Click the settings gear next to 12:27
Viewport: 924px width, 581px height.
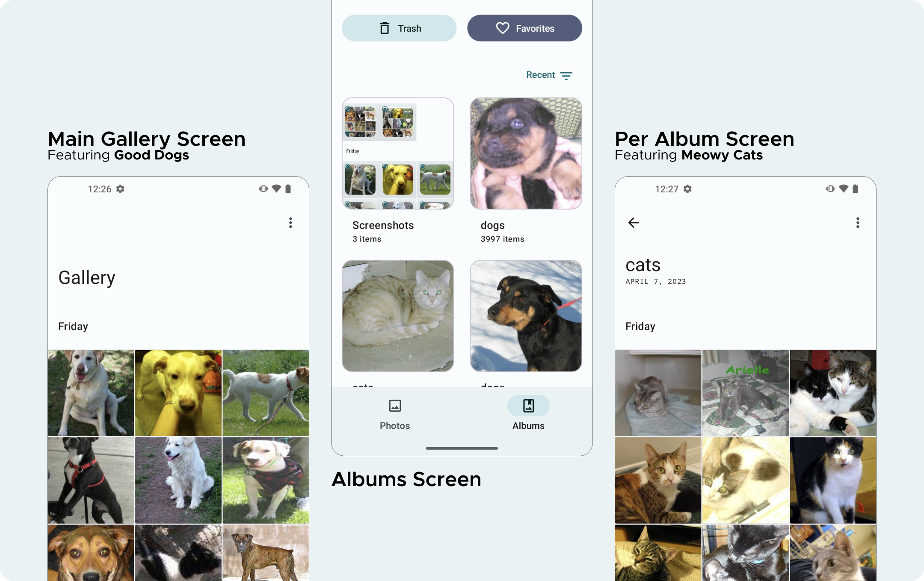click(687, 189)
